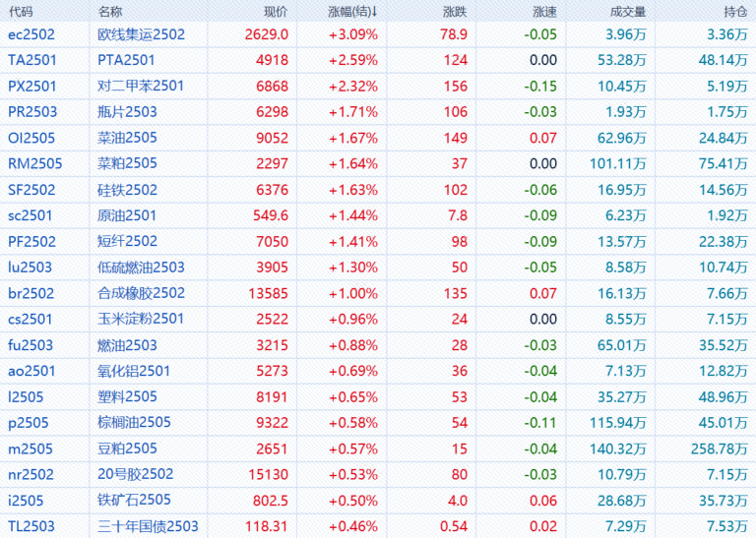Sort the table by 现价 column
756x538 pixels.
coord(276,11)
